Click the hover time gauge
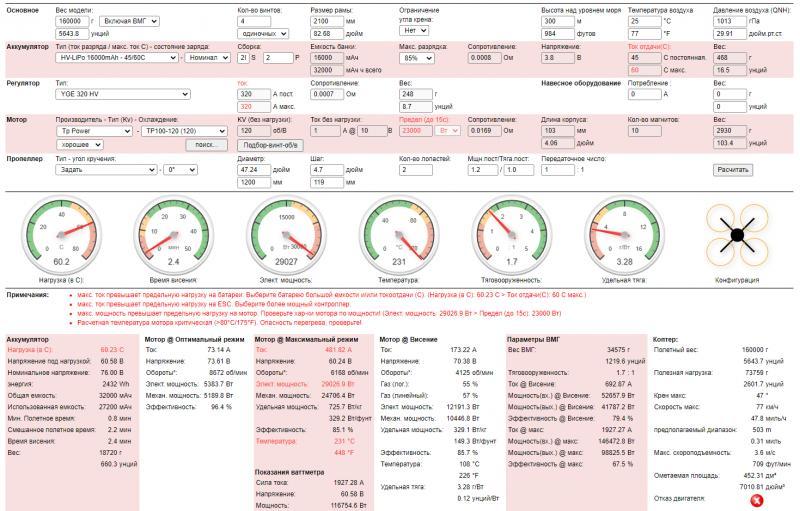Image resolution: width=800 pixels, height=511 pixels. coord(173,235)
